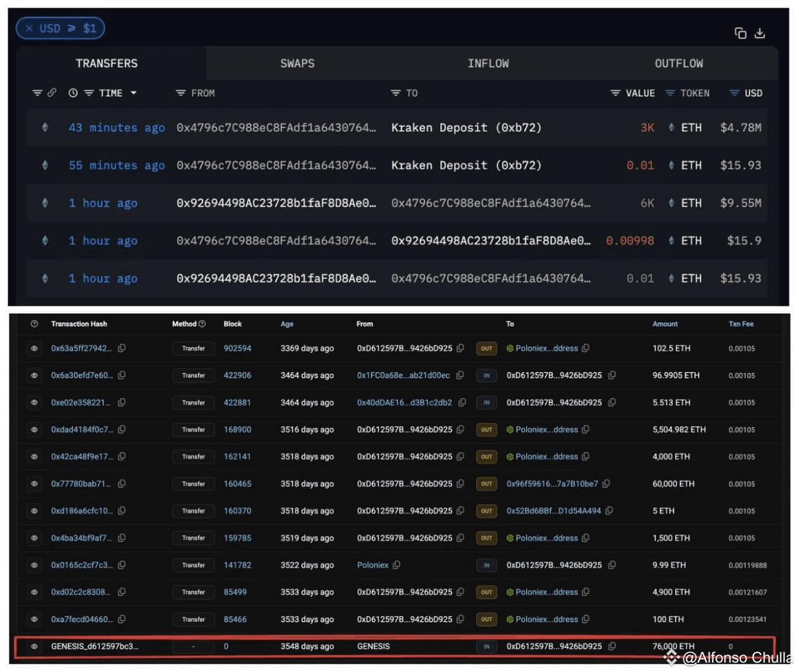The width and height of the screenshot is (799, 672).
Task: Click Kraken Deposit in the 3K ETH row
Action: coord(466,127)
